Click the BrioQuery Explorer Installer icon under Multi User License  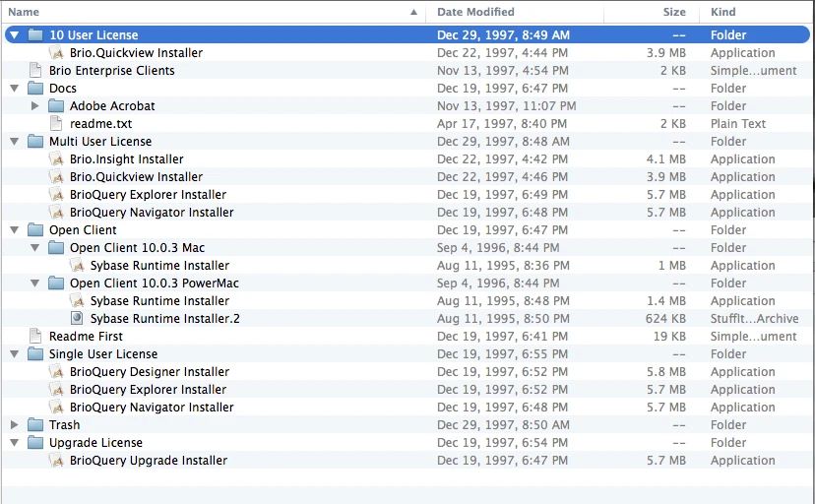(56, 194)
